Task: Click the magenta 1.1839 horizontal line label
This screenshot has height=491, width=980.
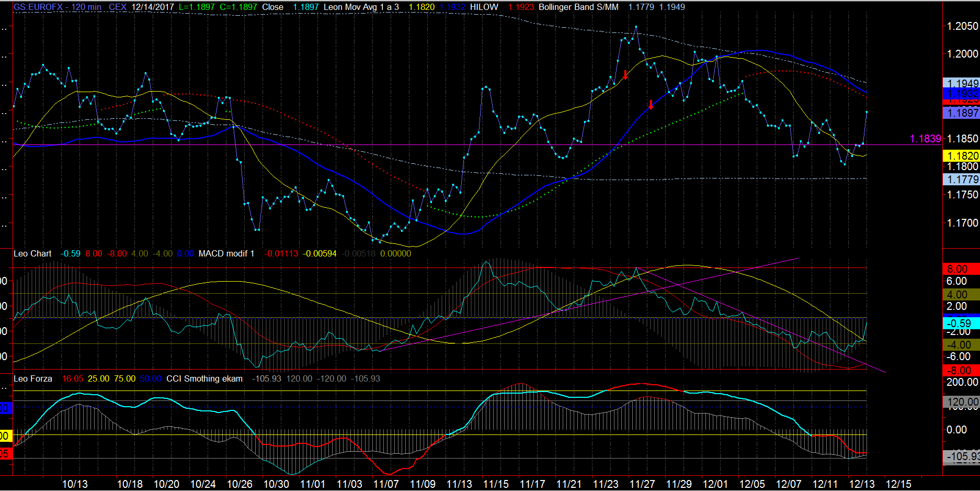Action: click(925, 138)
